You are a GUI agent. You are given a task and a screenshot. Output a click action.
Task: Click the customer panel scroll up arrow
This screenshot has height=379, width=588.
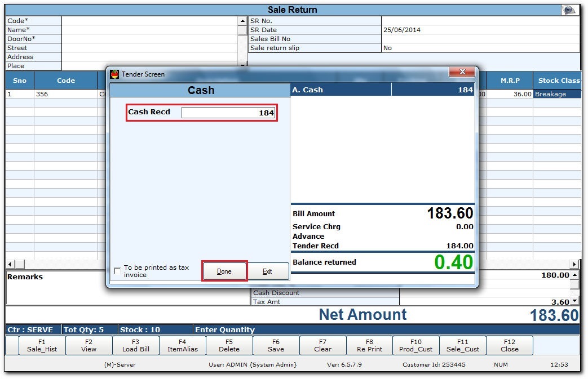tap(242, 21)
